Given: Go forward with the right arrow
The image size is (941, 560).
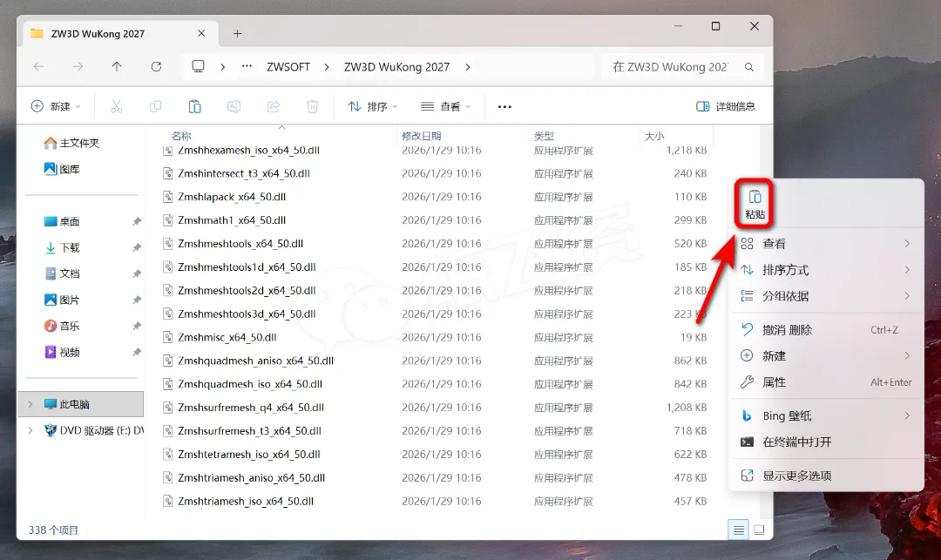Looking at the screenshot, I should click(x=78, y=66).
